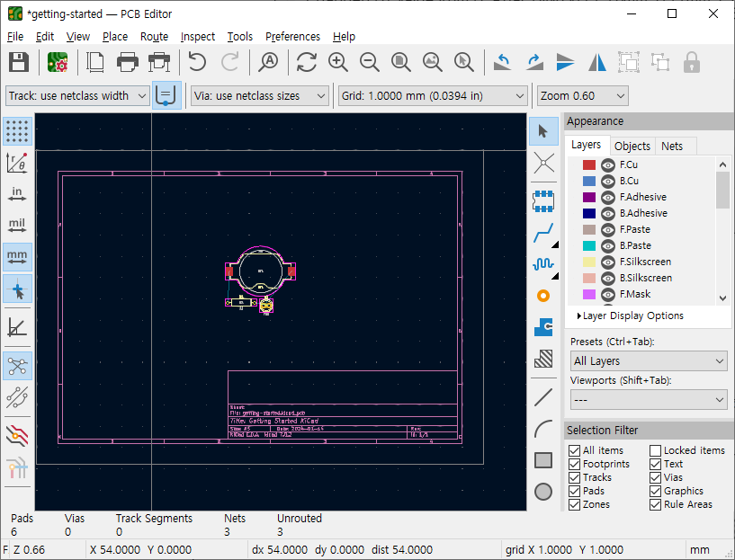Click layers list scrollbar down arrow
Image resolution: width=735 pixels, height=560 pixels.
pos(722,298)
